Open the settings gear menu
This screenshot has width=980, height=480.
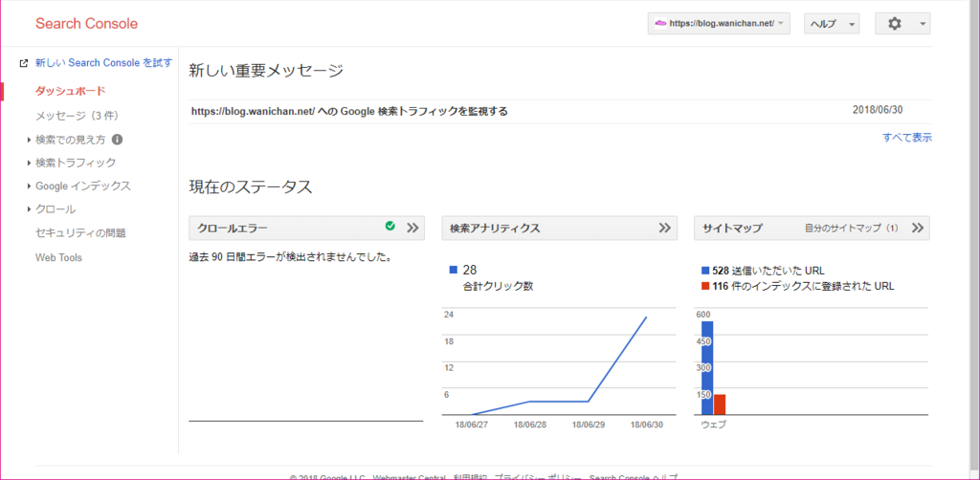(x=902, y=23)
